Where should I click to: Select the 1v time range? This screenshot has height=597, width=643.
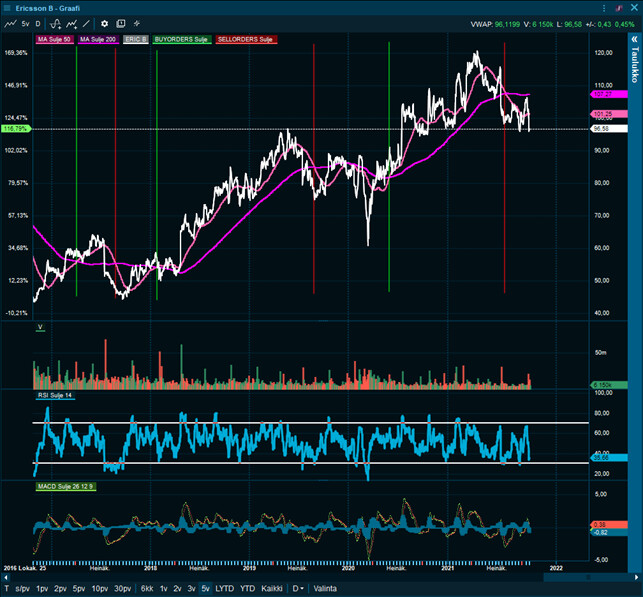coord(164,589)
